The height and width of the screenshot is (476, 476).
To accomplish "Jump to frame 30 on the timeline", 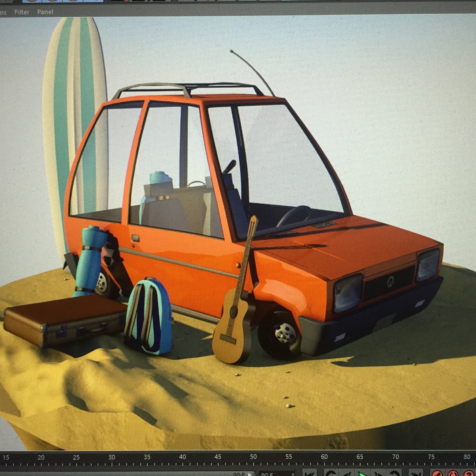I will tap(112, 457).
